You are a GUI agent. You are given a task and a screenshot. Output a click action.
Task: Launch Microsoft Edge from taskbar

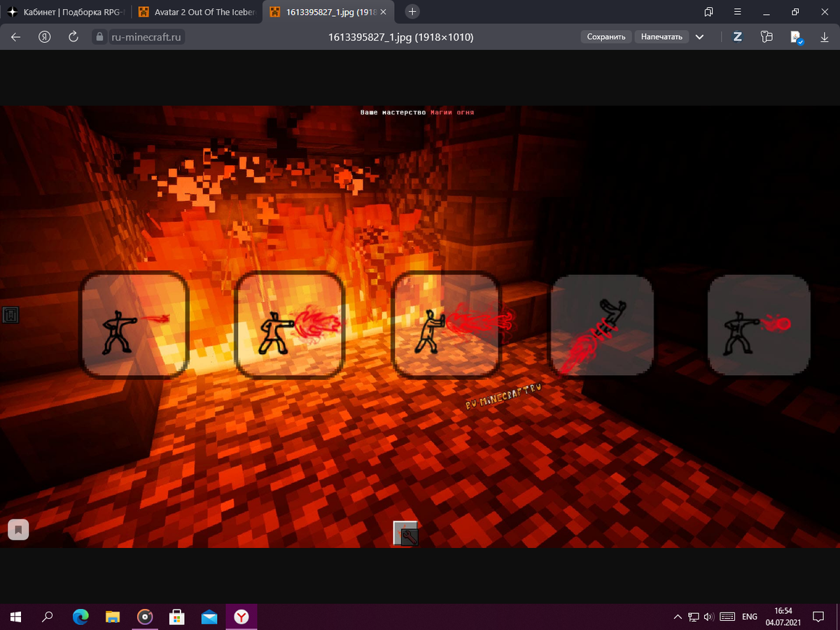80,617
